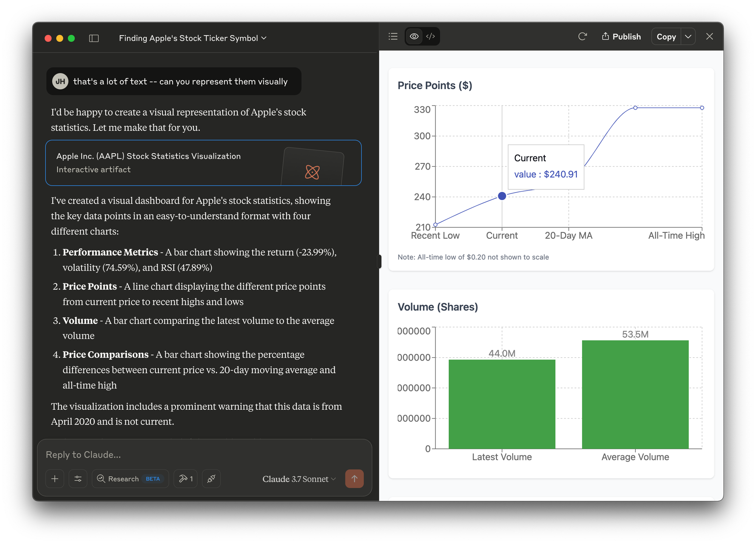Click the 44.0M bar value label
This screenshot has width=756, height=544.
502,353
